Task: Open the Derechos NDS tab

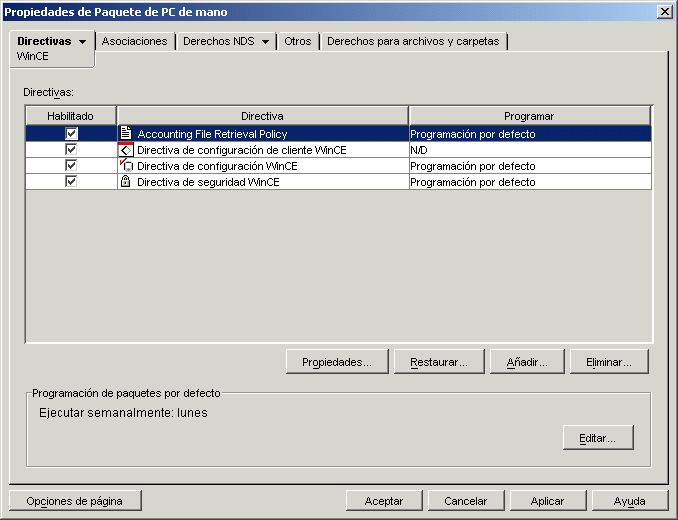Action: click(x=219, y=41)
